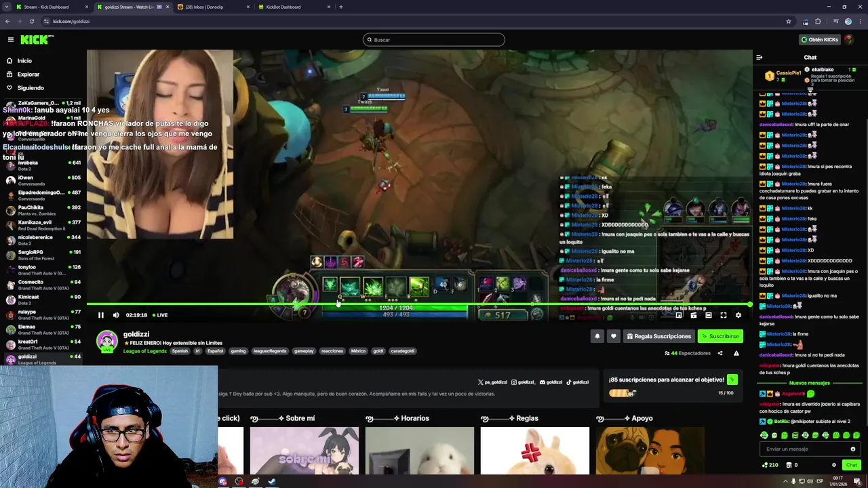
Task: Click the goldizzi channel avatar
Action: pos(106,342)
